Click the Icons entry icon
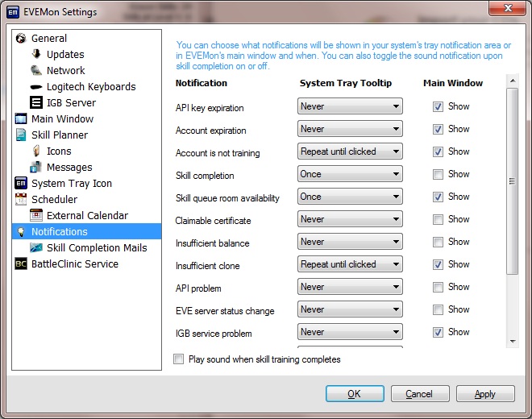The width and height of the screenshot is (532, 419). [x=36, y=151]
